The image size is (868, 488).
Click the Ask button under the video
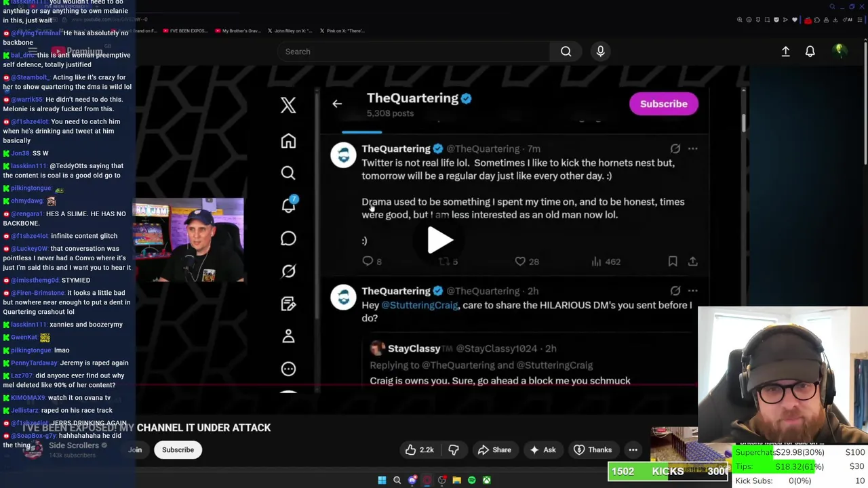click(x=543, y=449)
